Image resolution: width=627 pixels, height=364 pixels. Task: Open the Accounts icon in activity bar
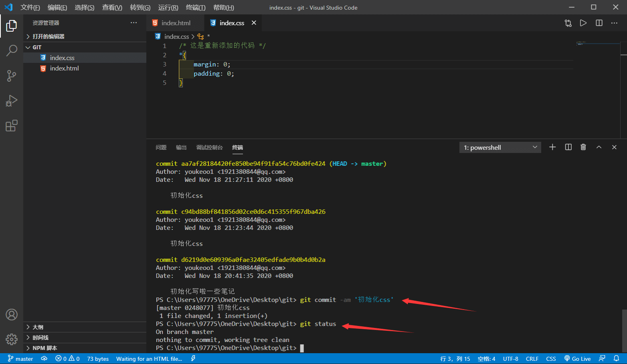tap(12, 314)
